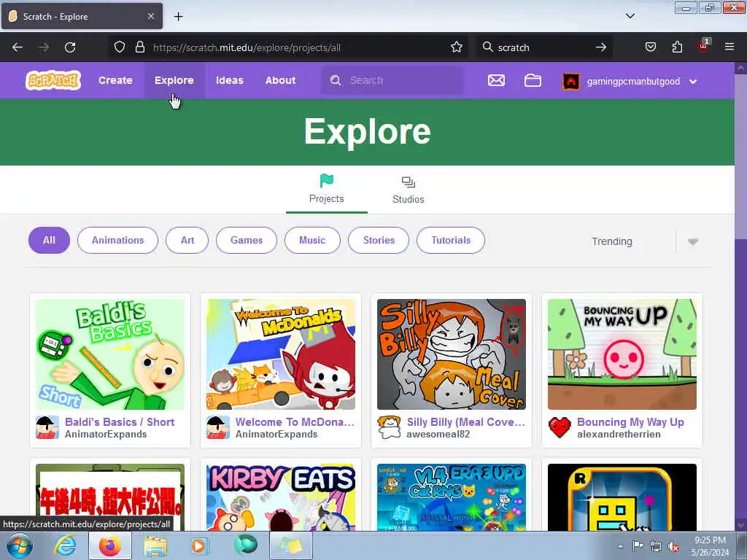Click the Scratch logo in the navbar
747x560 pixels.
point(53,80)
